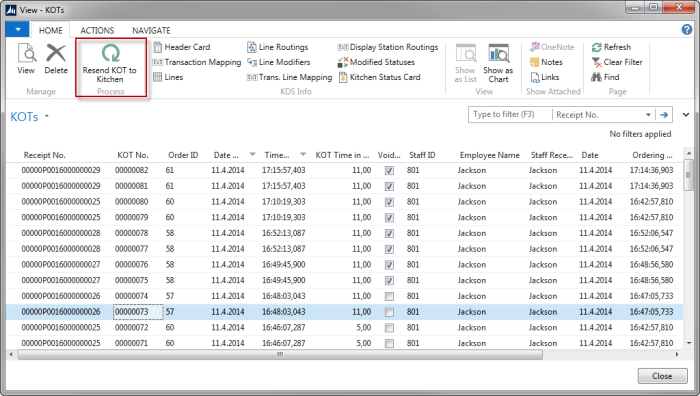Toggle Void checkbox for KOT 00000082
The image size is (700, 396).
(x=389, y=171)
